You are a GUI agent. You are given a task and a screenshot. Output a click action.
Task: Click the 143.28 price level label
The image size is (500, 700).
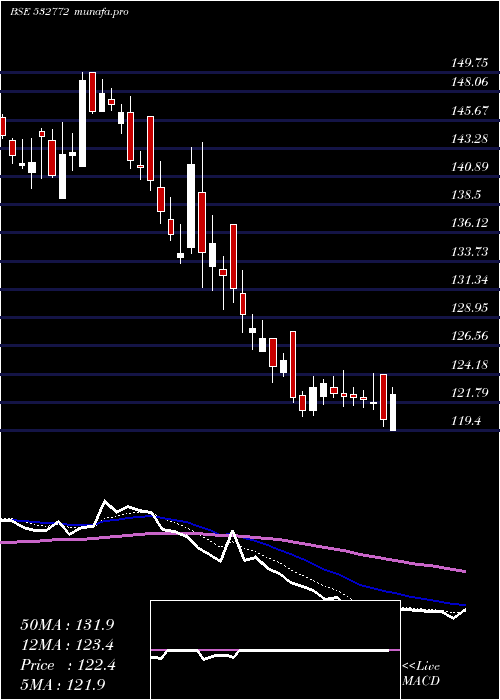click(470, 139)
